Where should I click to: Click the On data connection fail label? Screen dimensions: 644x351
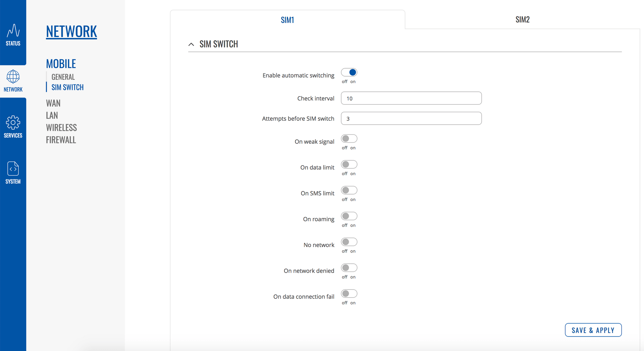[304, 297]
